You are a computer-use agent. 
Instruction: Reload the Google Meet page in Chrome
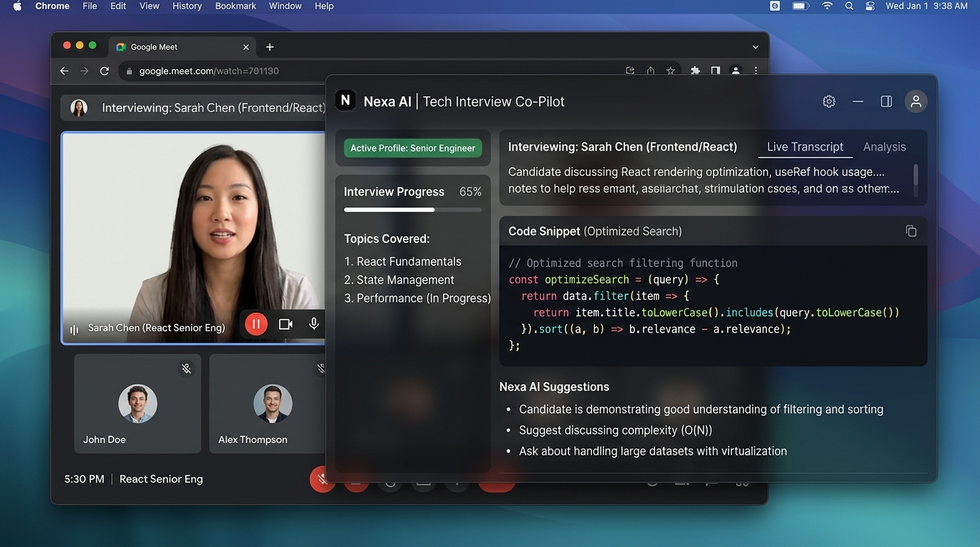104,71
